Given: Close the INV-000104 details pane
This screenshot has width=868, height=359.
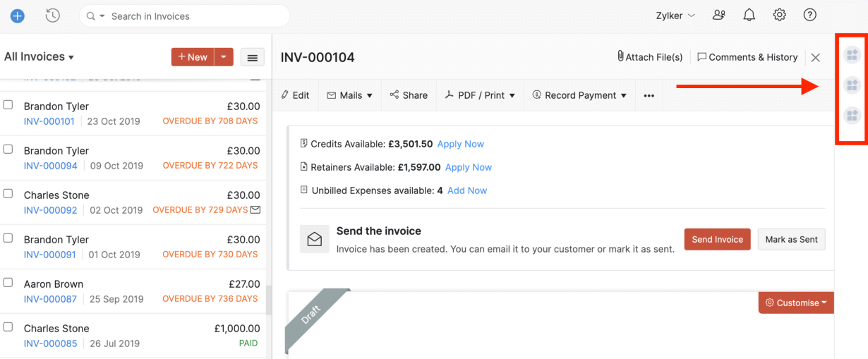Looking at the screenshot, I should tap(816, 58).
